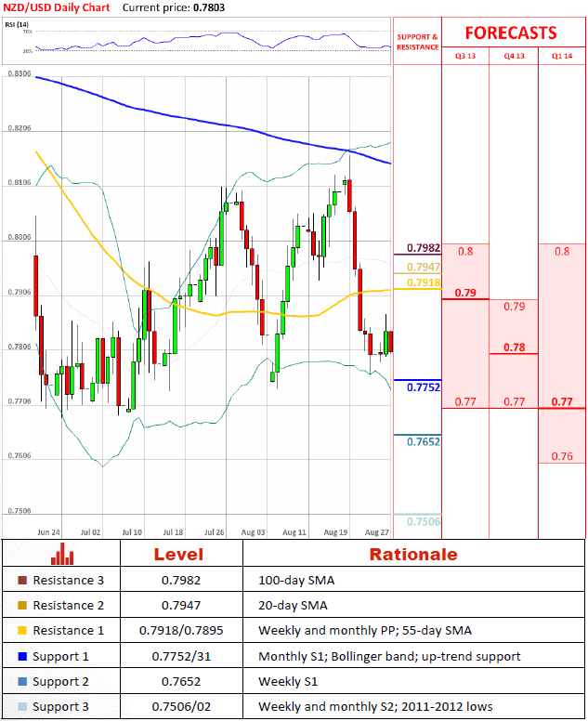Click the Jul 26 date axis label

(x=215, y=532)
